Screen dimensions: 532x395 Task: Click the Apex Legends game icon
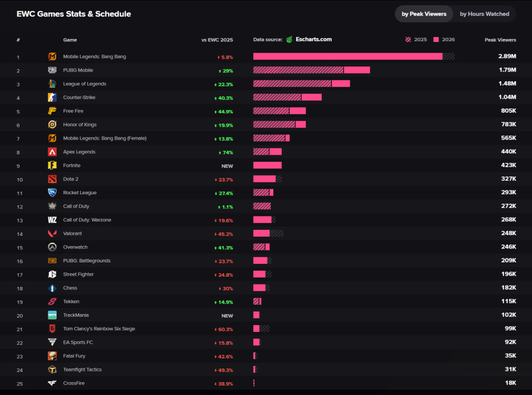(52, 151)
